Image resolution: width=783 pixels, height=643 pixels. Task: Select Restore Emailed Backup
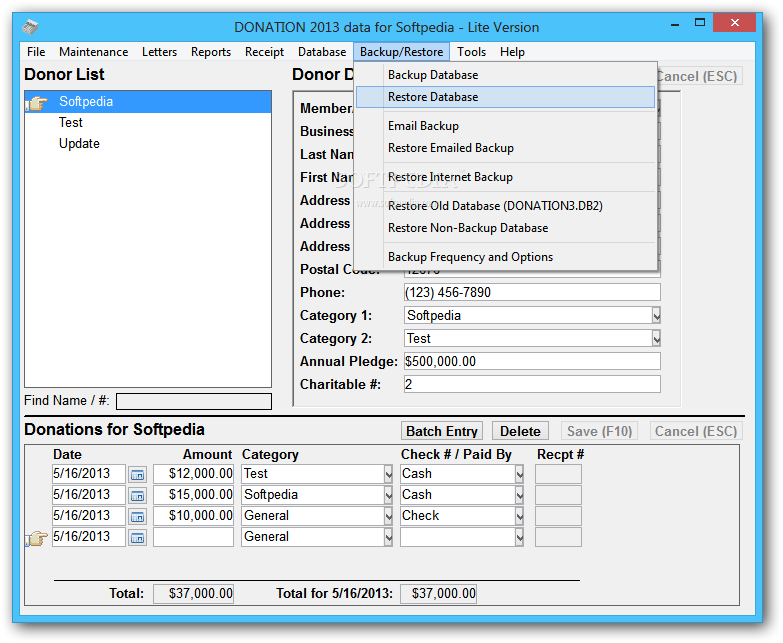(x=505, y=148)
